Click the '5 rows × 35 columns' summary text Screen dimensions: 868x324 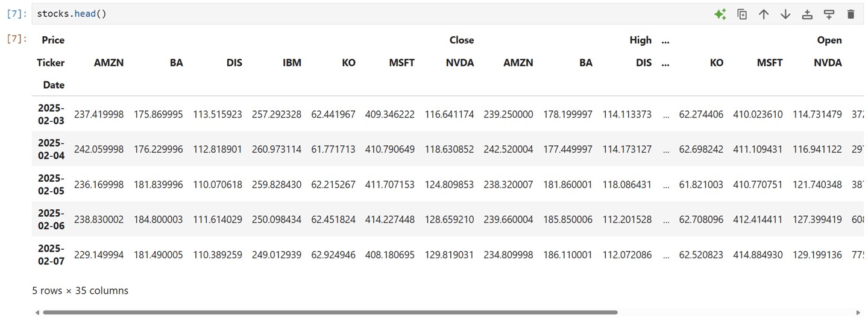click(80, 290)
